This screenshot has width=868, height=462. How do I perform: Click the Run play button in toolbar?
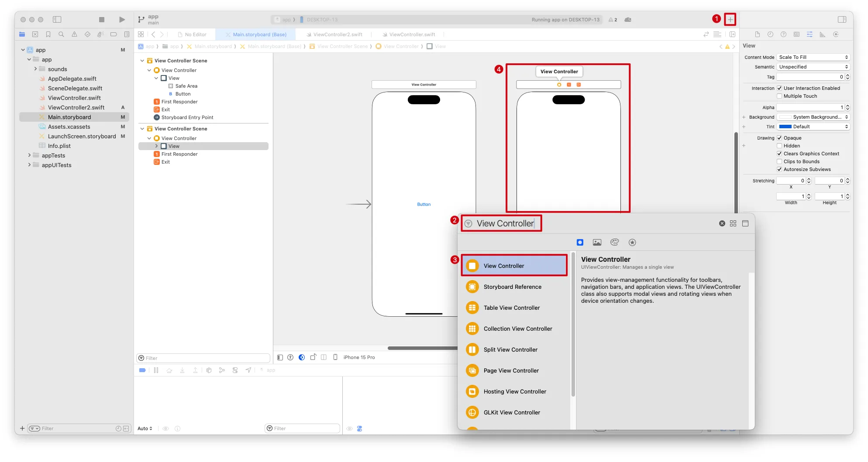[x=122, y=20]
